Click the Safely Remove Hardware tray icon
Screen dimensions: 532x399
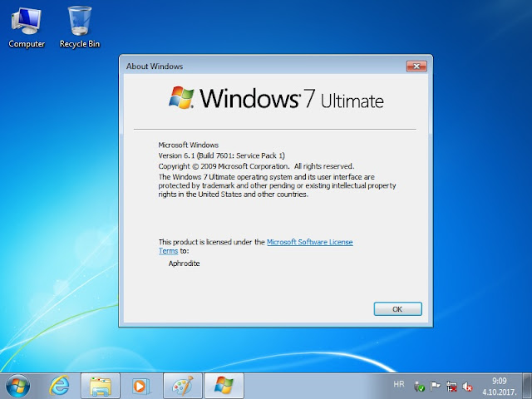pos(419,387)
